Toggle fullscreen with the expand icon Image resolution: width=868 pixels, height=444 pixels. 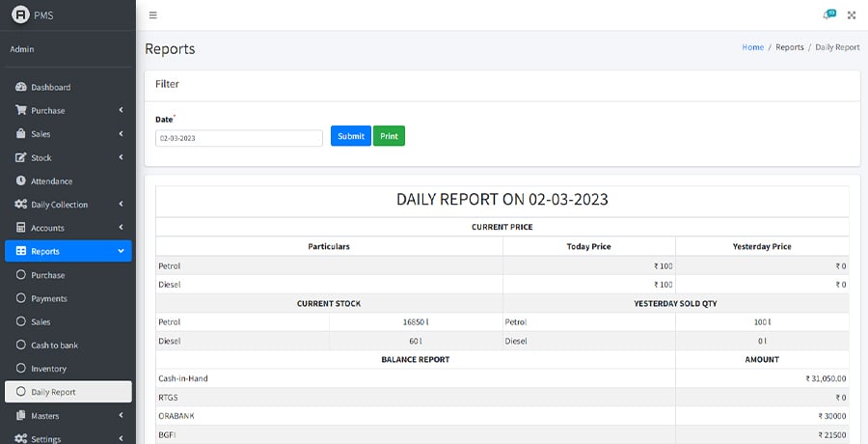tap(852, 15)
